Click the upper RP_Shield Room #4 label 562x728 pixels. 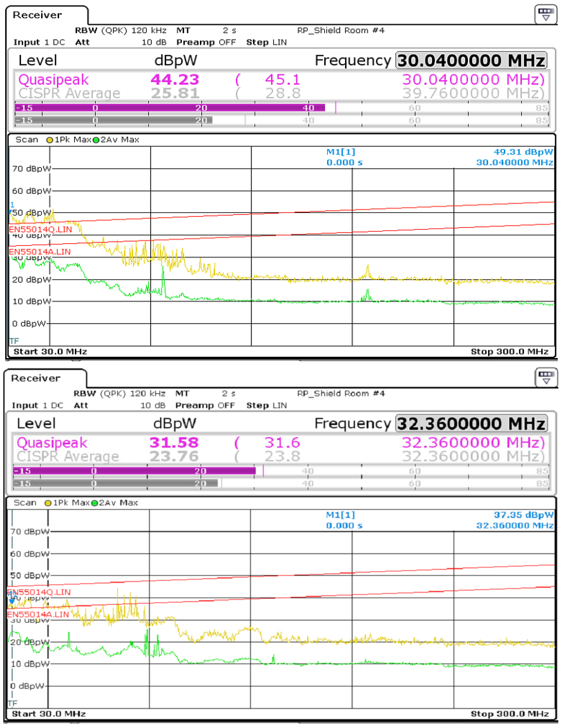[341, 30]
